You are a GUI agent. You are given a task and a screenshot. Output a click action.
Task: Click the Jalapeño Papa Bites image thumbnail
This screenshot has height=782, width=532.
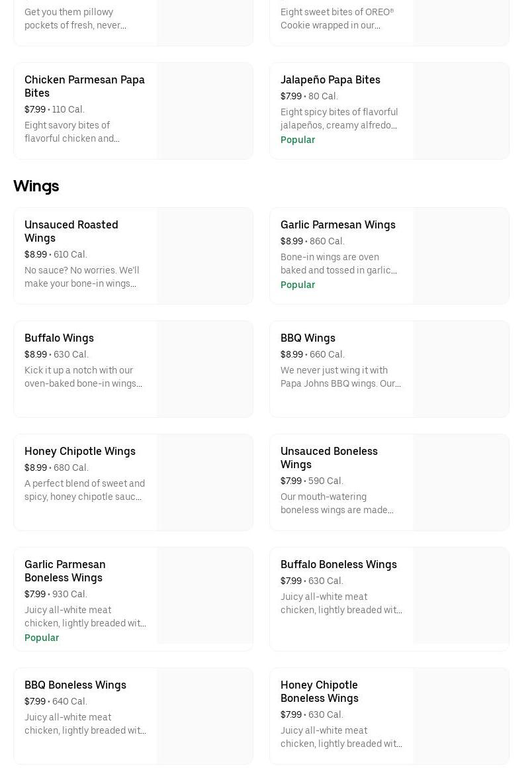pos(461,111)
